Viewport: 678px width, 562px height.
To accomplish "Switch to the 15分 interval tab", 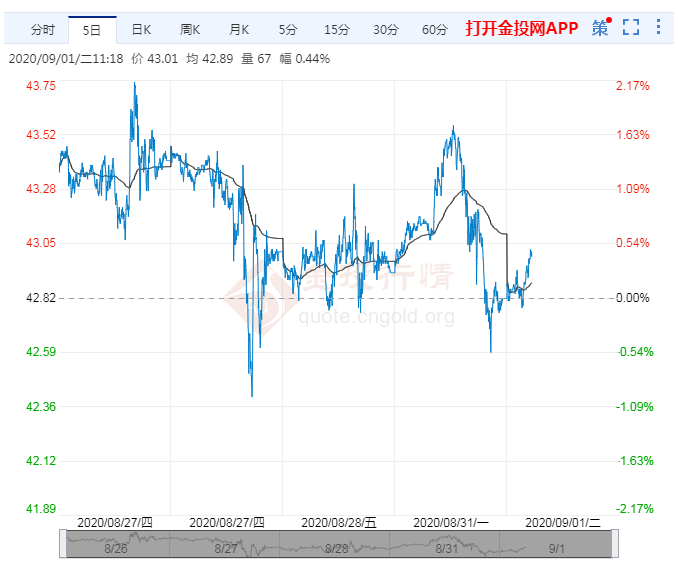I will tap(337, 30).
